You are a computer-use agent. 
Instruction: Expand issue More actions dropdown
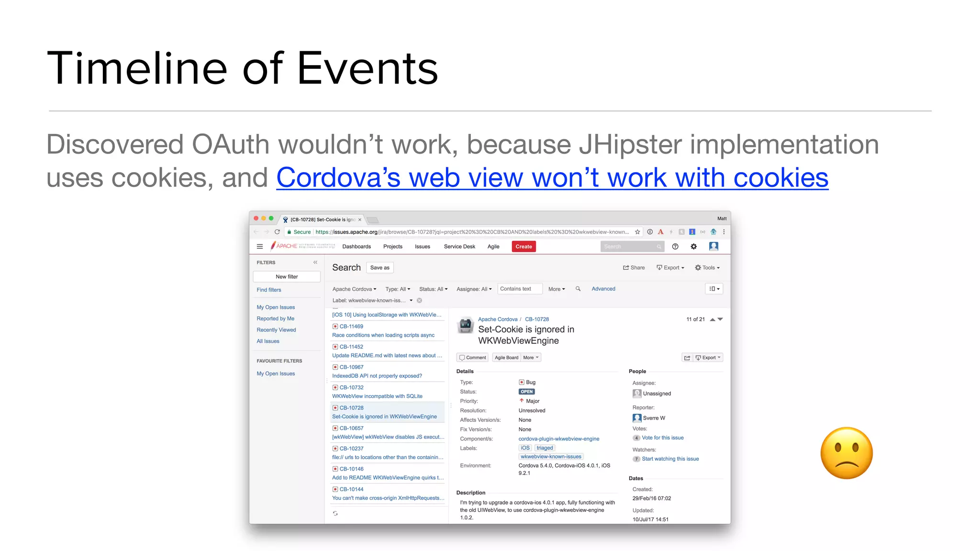(531, 358)
